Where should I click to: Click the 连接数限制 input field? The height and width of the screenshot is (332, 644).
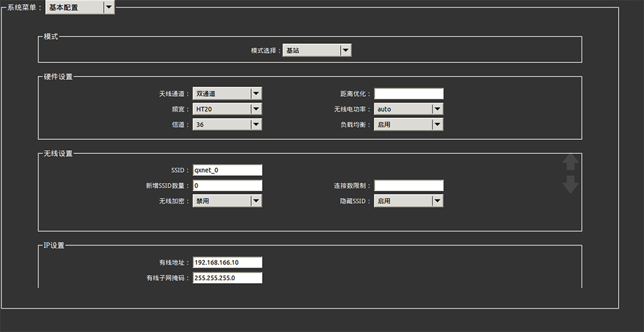pyautogui.click(x=409, y=186)
